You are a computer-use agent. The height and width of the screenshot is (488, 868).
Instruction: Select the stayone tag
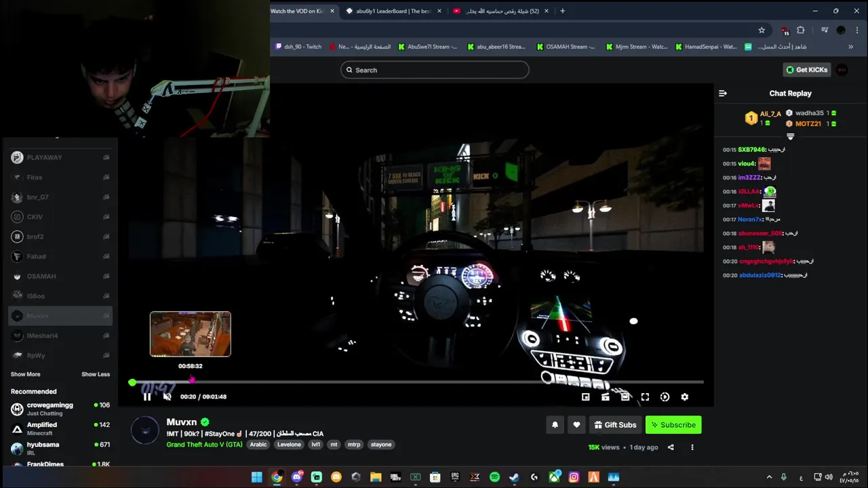pyautogui.click(x=381, y=445)
